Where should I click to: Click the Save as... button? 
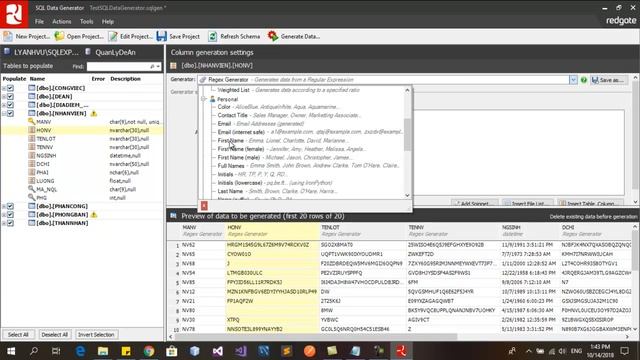(608, 80)
